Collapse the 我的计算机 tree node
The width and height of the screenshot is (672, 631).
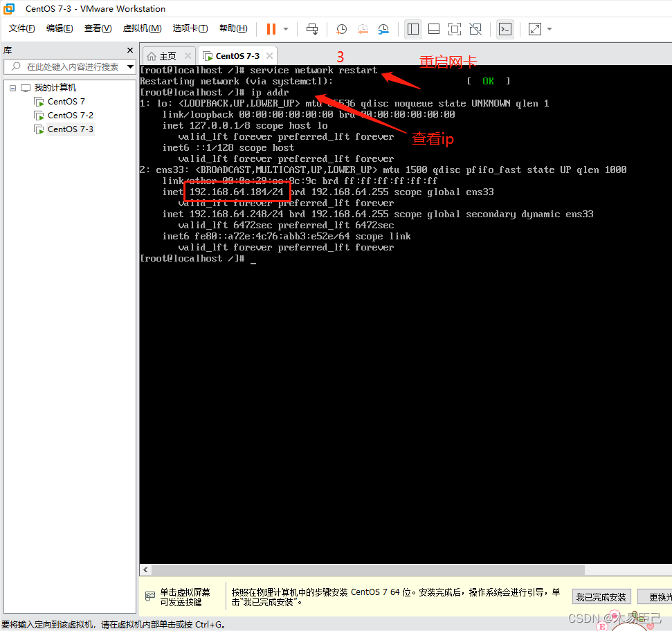13,88
